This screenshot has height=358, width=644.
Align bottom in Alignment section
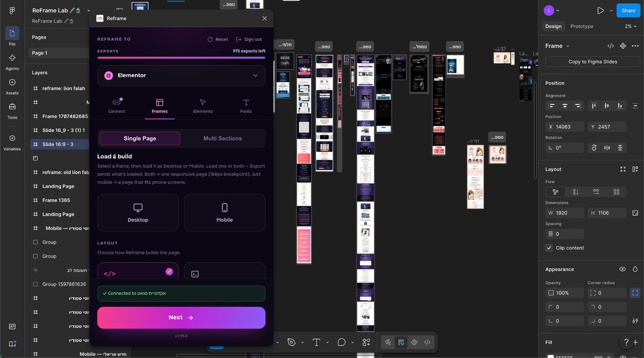tap(620, 106)
